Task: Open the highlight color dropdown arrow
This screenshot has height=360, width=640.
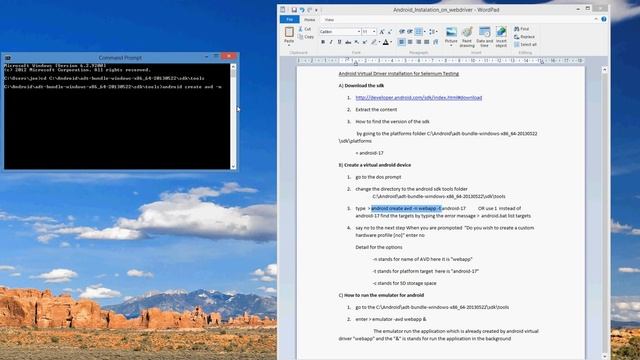Action: (379, 42)
